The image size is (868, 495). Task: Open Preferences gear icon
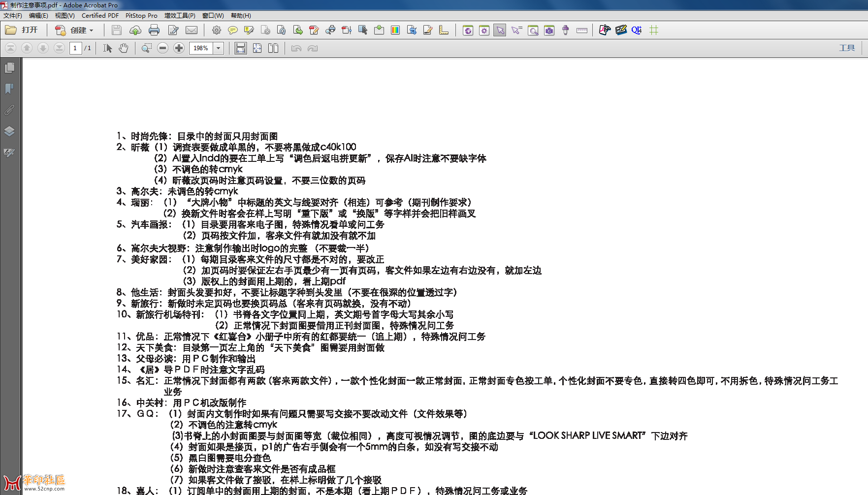216,30
